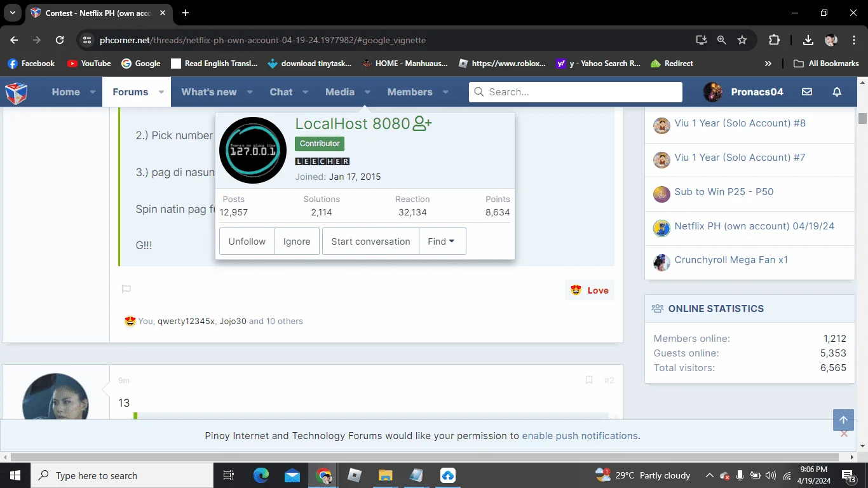Screen dimensions: 868x488
Task: Expand the What's new menu arrow
Action: pos(249,92)
